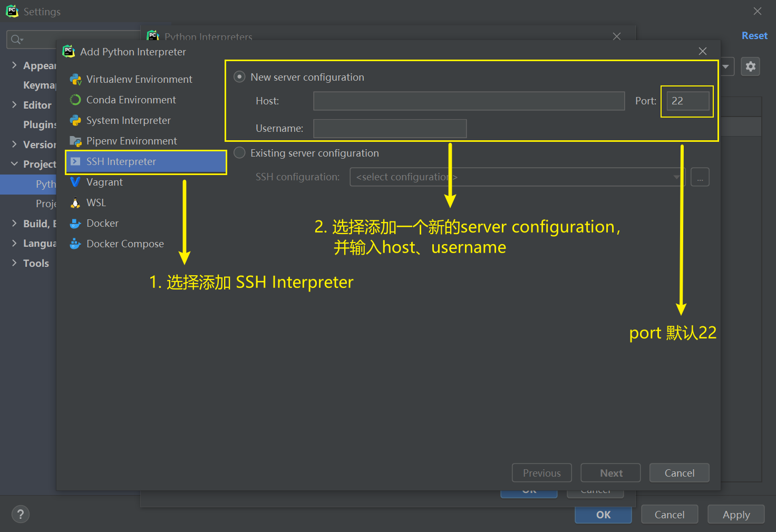Focus the Port number field
Image resolution: width=776 pixels, height=532 pixels.
[x=687, y=101]
